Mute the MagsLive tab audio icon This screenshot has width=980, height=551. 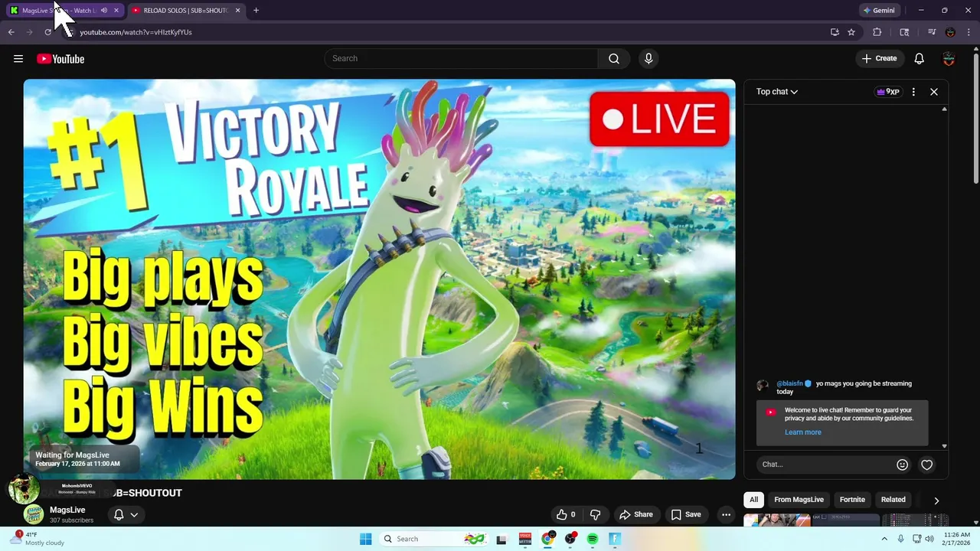104,11
